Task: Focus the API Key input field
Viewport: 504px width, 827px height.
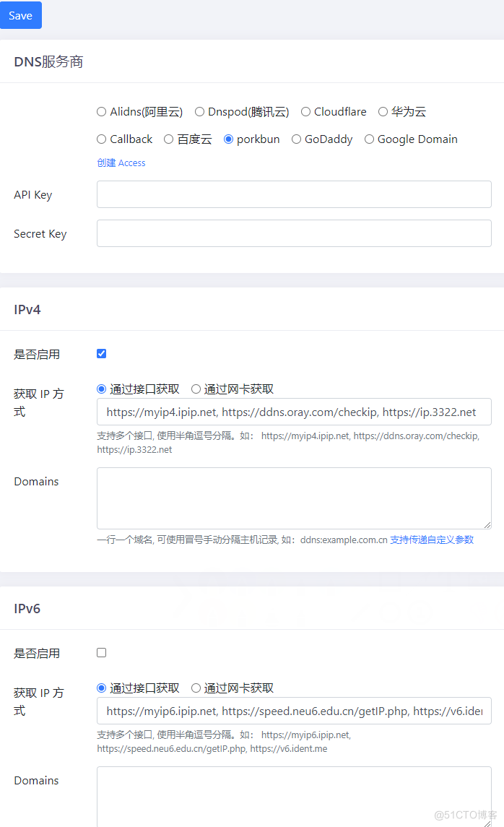Action: click(x=294, y=194)
